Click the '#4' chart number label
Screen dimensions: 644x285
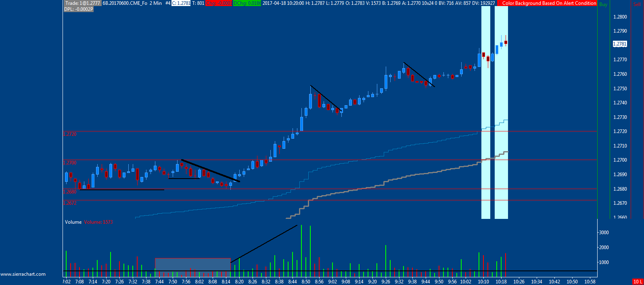coord(168,3)
